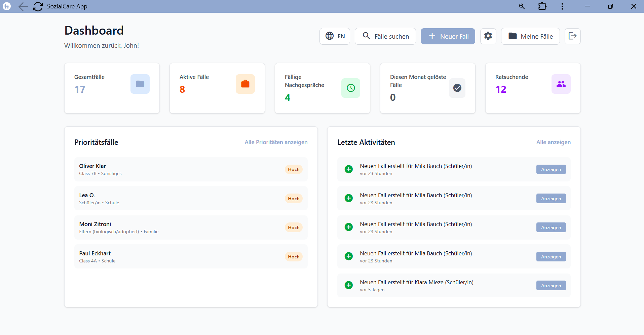This screenshot has height=335, width=644.
Task: Click the checkmark icon on gelöste Fälle card
Action: tap(457, 88)
